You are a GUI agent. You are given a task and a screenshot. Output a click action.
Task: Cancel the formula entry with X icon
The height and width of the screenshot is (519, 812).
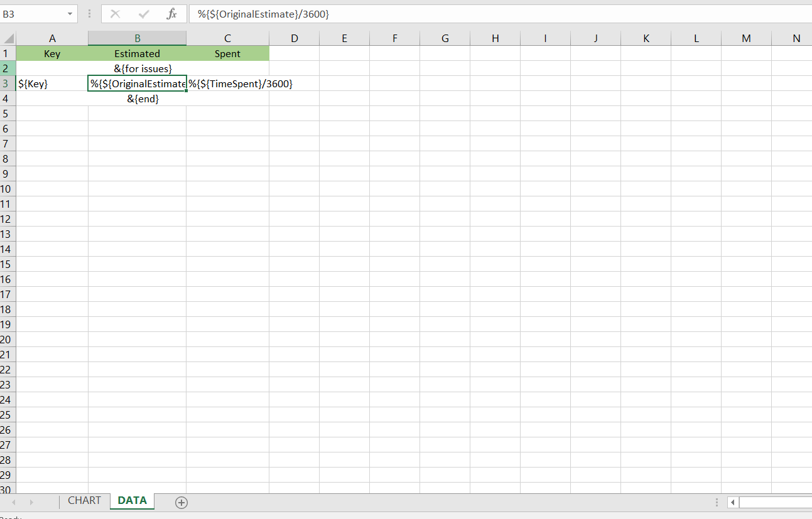point(116,14)
